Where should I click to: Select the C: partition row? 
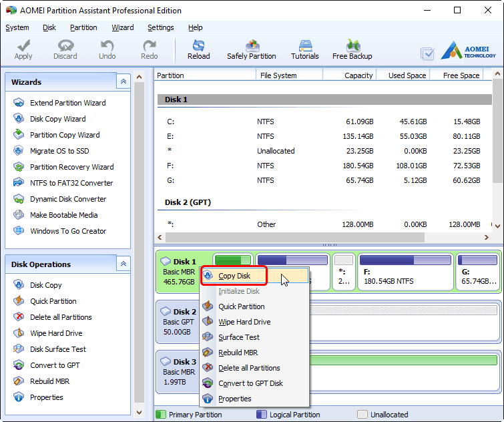[x=323, y=122]
